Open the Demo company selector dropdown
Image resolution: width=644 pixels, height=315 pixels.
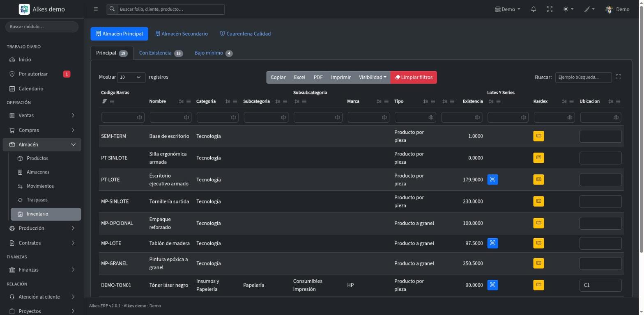pos(508,9)
